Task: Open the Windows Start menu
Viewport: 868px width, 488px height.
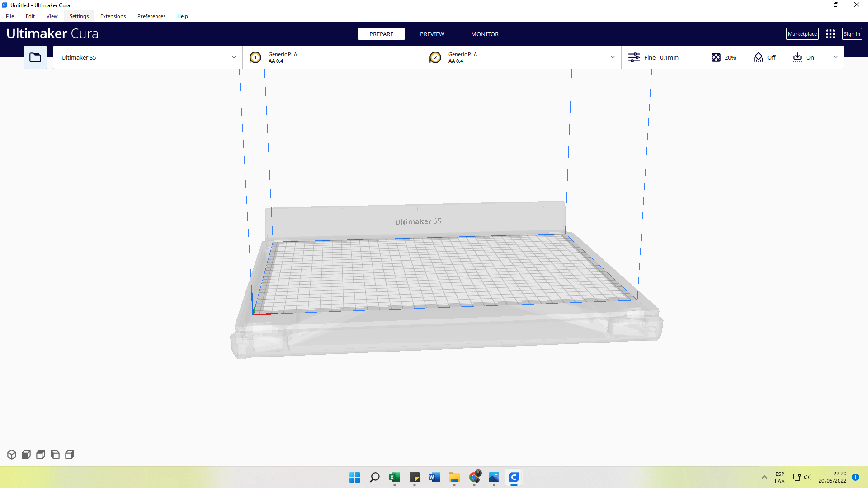Action: pos(355,477)
